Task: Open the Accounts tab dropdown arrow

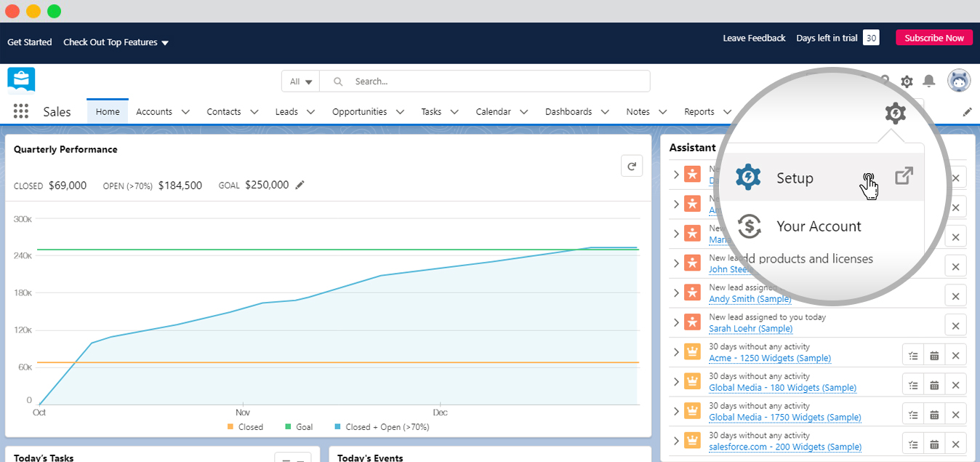Action: coord(185,112)
